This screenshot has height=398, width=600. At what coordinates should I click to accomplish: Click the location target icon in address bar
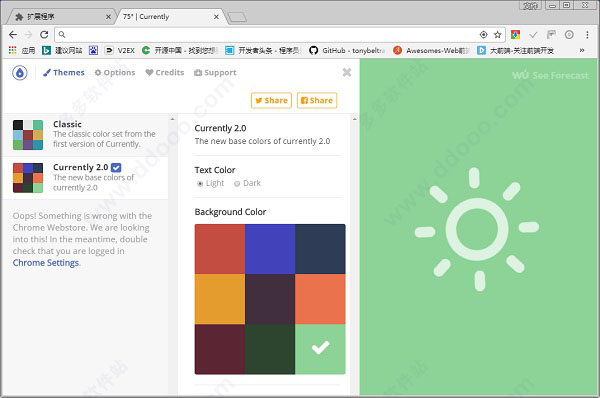point(484,35)
